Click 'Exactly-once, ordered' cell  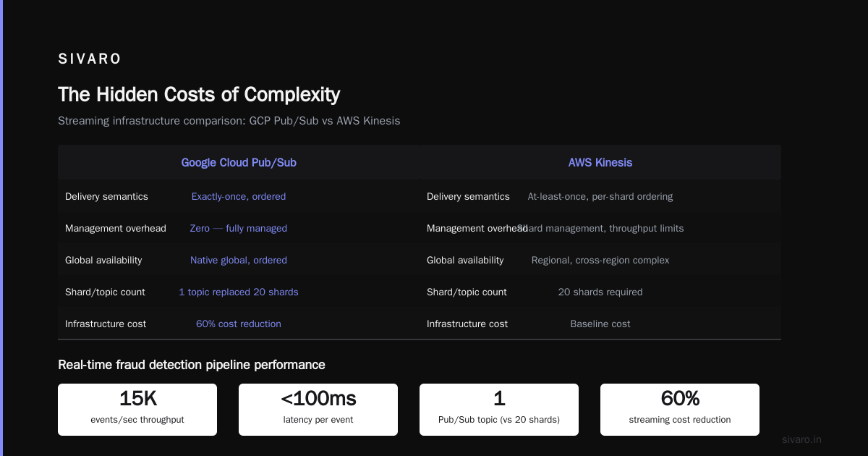(239, 196)
